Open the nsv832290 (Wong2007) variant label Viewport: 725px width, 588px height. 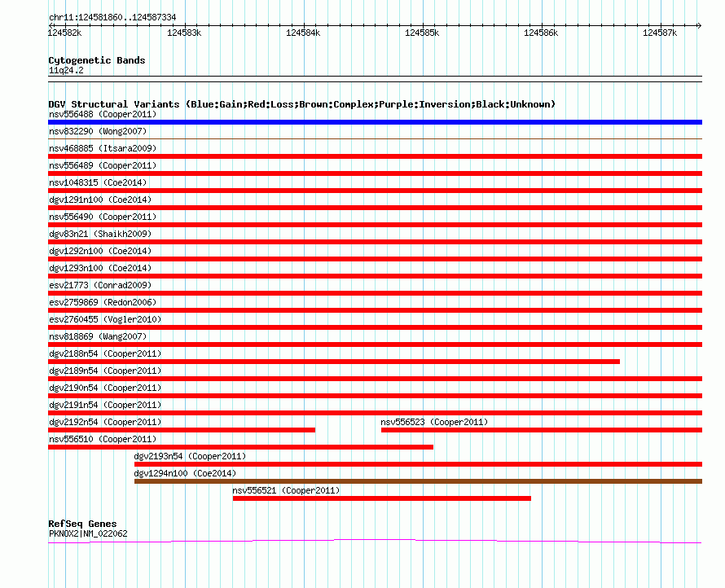point(98,131)
